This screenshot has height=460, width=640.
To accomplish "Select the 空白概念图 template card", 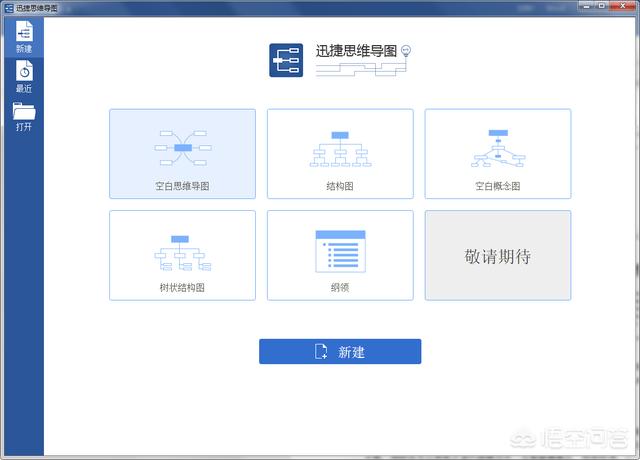I will point(498,154).
